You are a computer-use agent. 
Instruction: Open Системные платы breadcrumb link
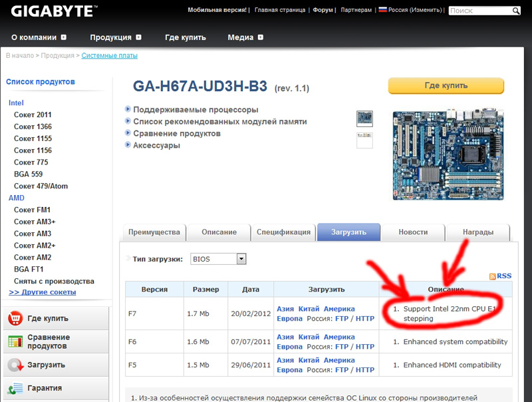[109, 55]
